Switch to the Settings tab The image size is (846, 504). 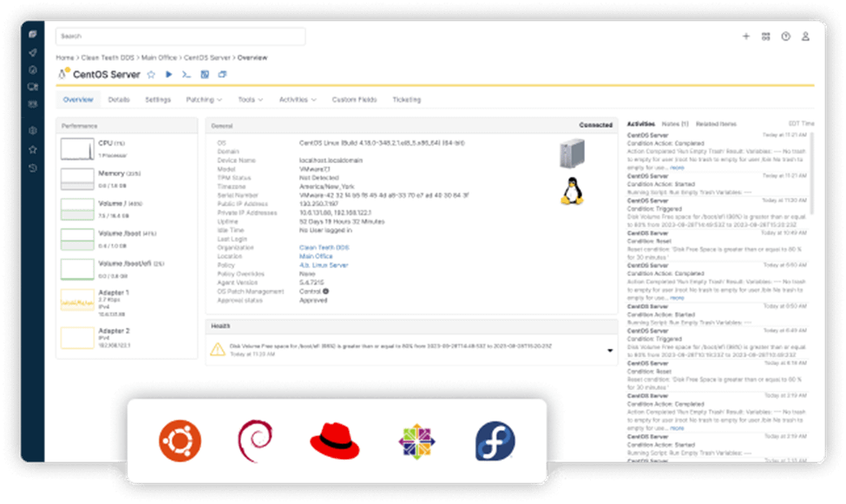[158, 100]
